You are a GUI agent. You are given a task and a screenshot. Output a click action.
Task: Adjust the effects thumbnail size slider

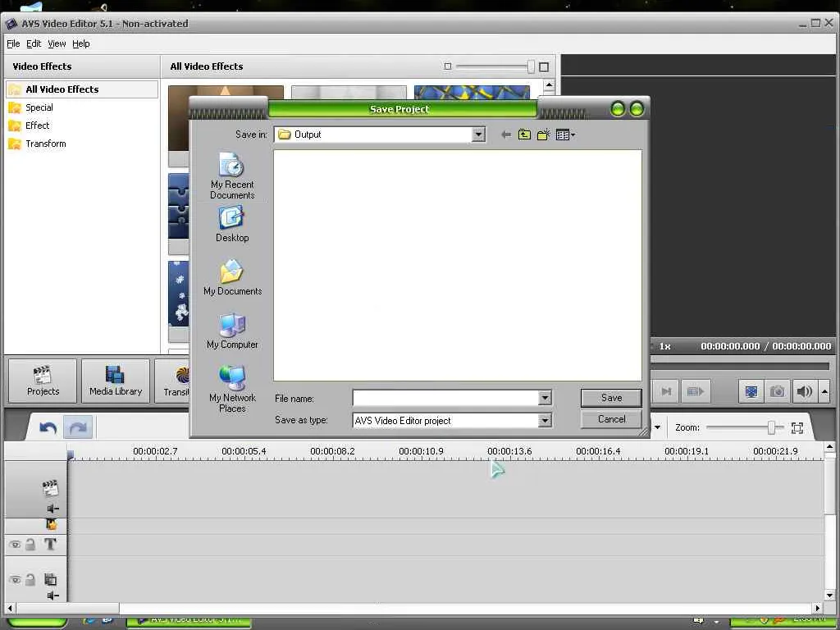pyautogui.click(x=531, y=66)
